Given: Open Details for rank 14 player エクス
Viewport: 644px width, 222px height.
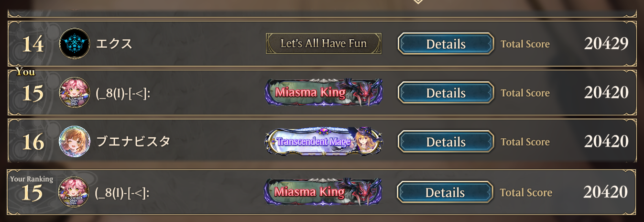Looking at the screenshot, I should pyautogui.click(x=446, y=44).
